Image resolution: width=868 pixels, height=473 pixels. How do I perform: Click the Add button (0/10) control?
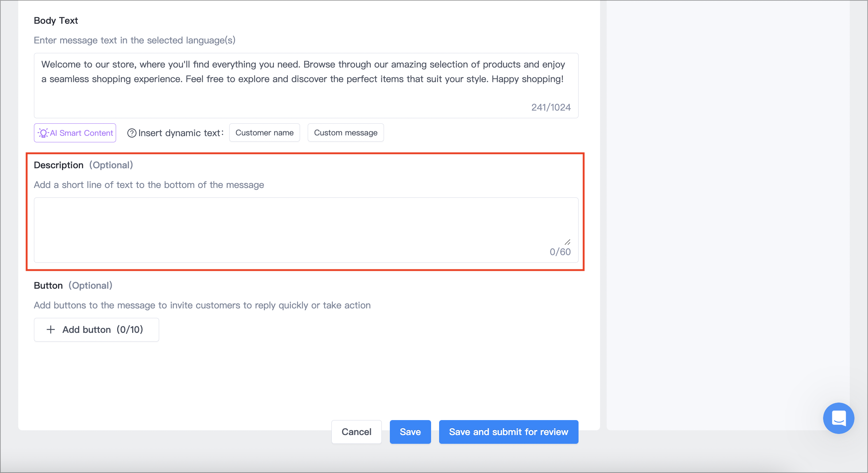coord(96,330)
